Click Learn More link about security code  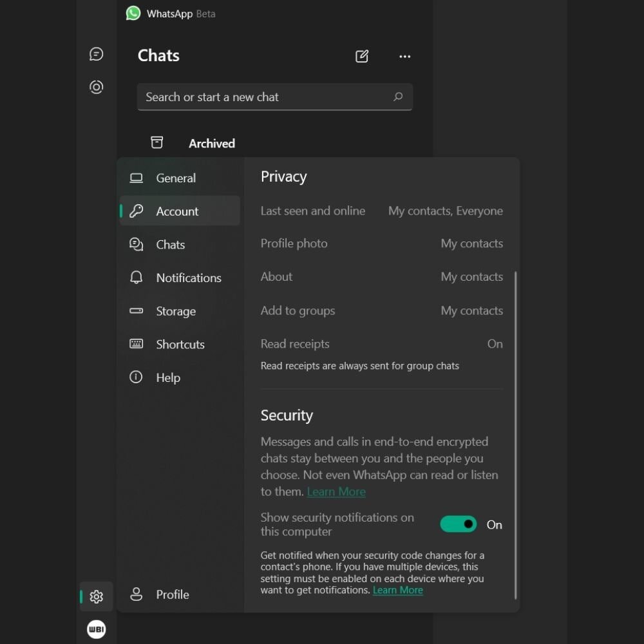pos(397,590)
